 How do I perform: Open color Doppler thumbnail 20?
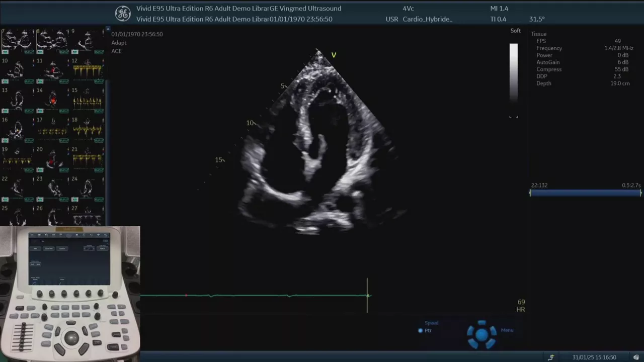coord(53,159)
